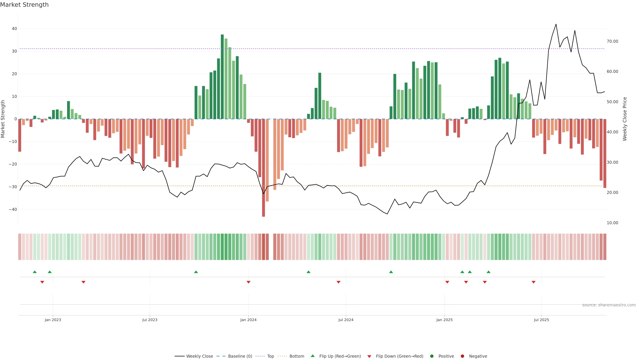Click the Market Strength chart title
This screenshot has width=644, height=362.
(24, 5)
